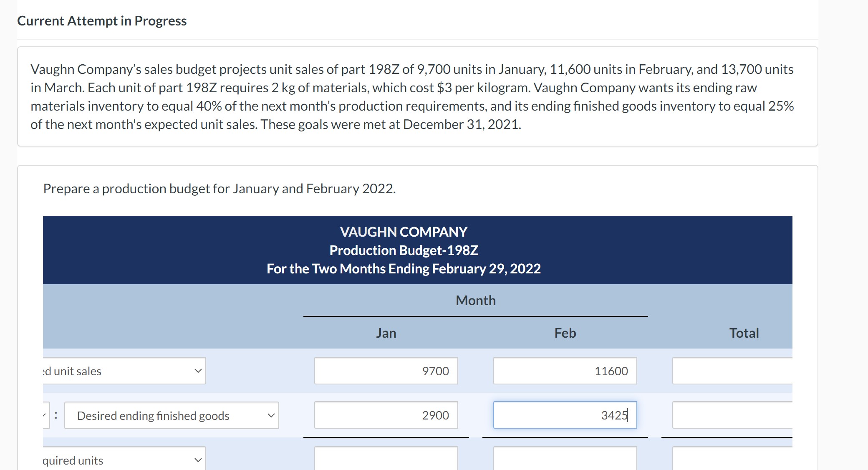Select the Jan unit sales field showing 9700
The height and width of the screenshot is (470, 868).
[x=386, y=371]
